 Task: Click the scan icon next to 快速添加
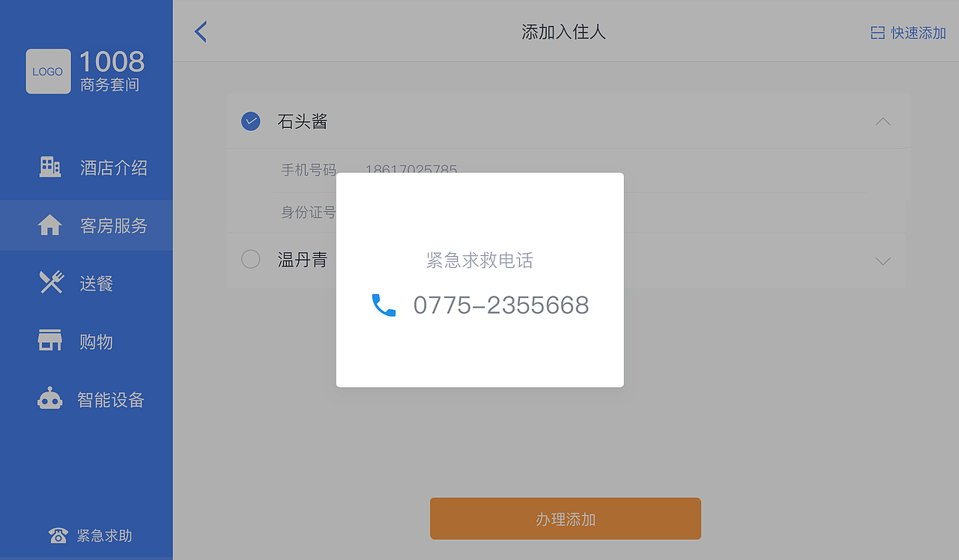click(877, 33)
